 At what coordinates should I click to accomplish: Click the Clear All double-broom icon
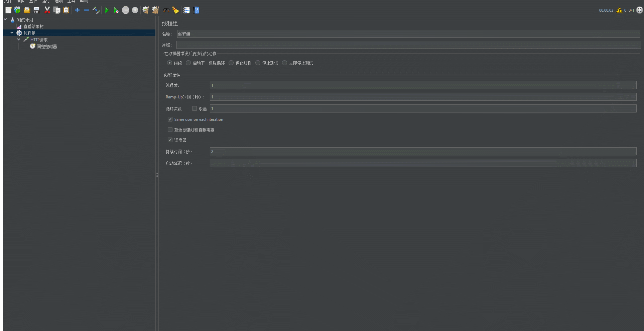tap(155, 10)
